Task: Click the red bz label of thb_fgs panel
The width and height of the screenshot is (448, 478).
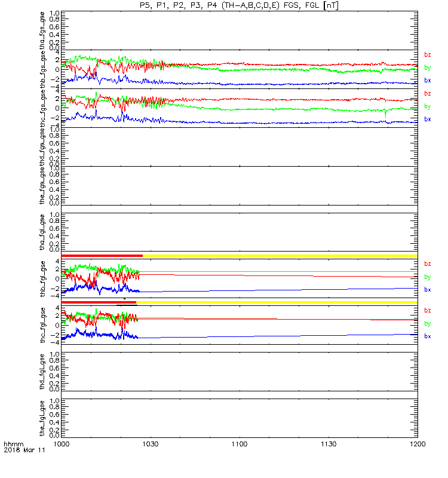Action: coord(427,55)
